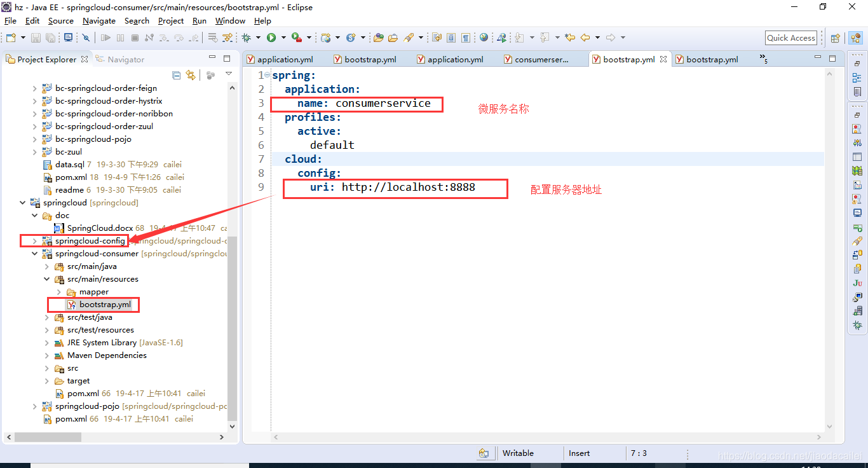Screen dimensions: 868x468
Task: Select the Java EE perspective button
Action: pyautogui.click(x=855, y=38)
